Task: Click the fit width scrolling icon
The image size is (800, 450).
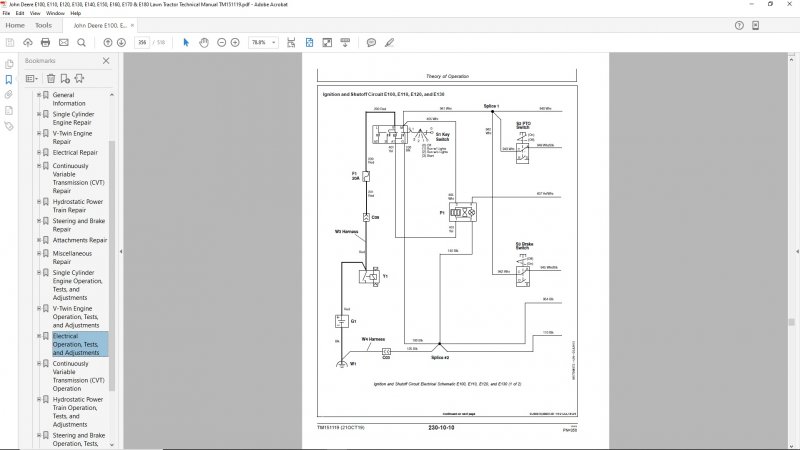Action: click(291, 43)
